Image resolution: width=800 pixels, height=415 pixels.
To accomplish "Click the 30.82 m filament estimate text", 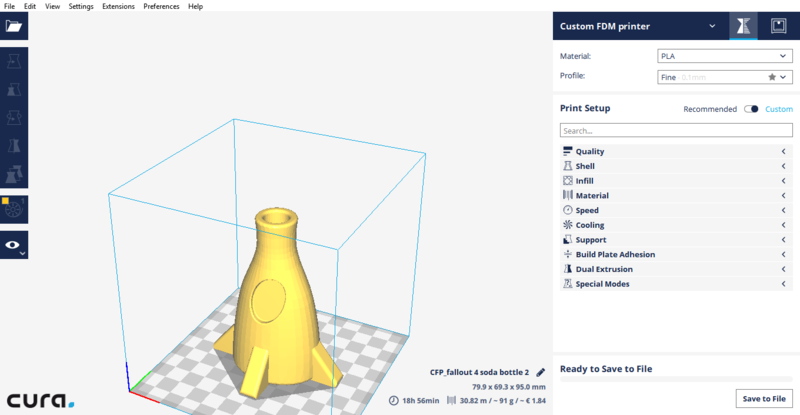I will (503, 400).
